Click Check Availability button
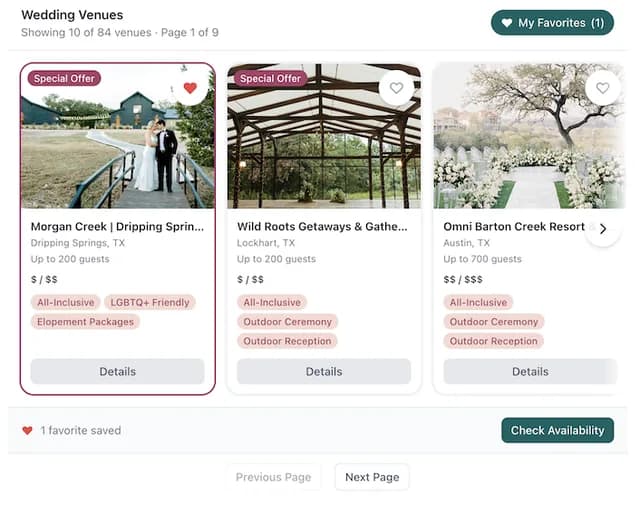The height and width of the screenshot is (506, 640). click(558, 430)
